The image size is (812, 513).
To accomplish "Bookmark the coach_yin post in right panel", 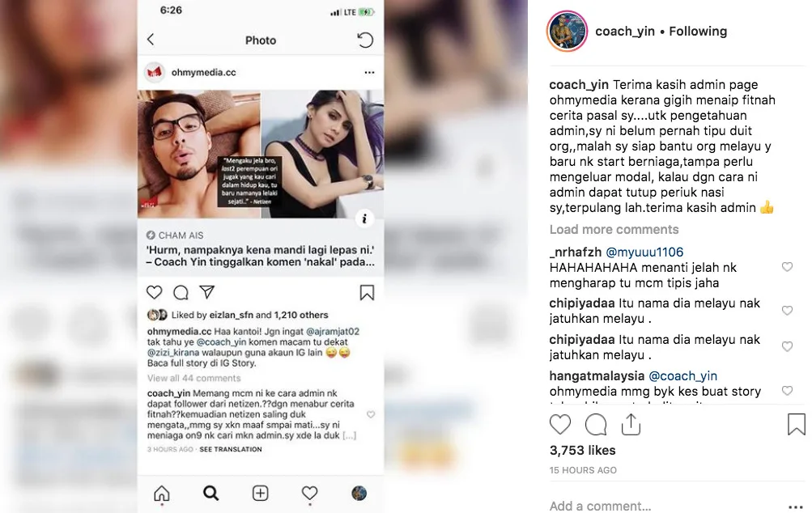I will coord(797,425).
